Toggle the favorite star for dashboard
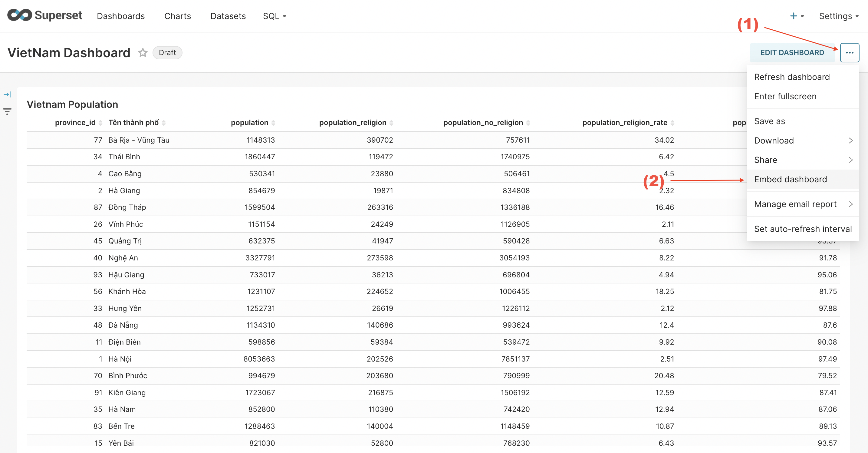The width and height of the screenshot is (868, 453). (x=143, y=52)
